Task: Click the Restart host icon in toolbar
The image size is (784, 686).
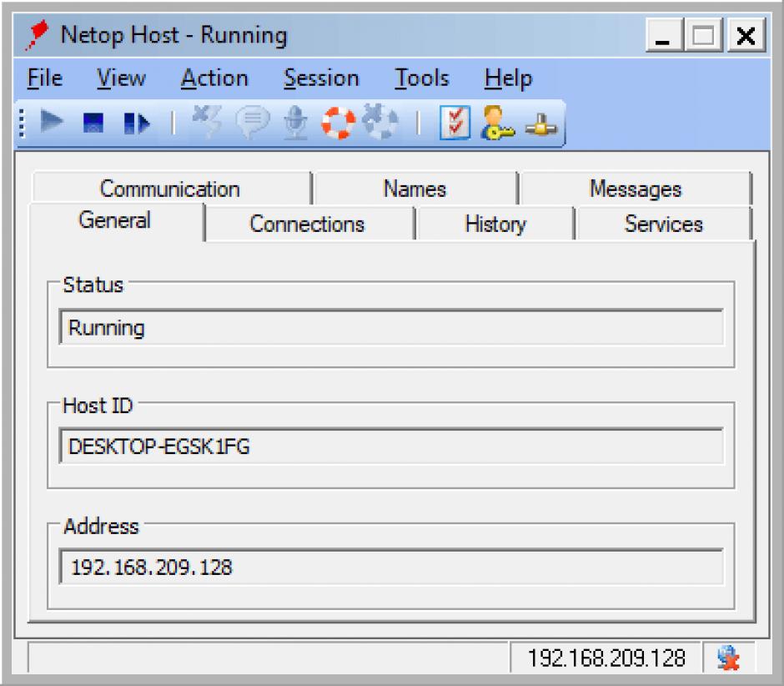Action: (x=137, y=123)
